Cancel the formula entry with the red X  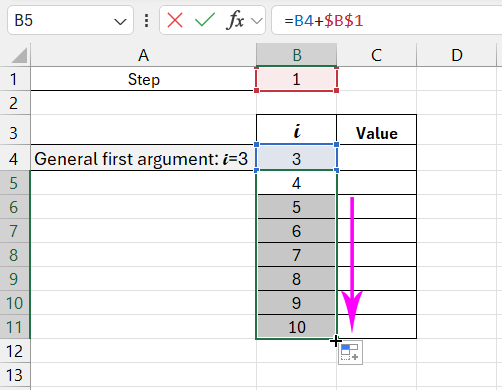pos(175,20)
